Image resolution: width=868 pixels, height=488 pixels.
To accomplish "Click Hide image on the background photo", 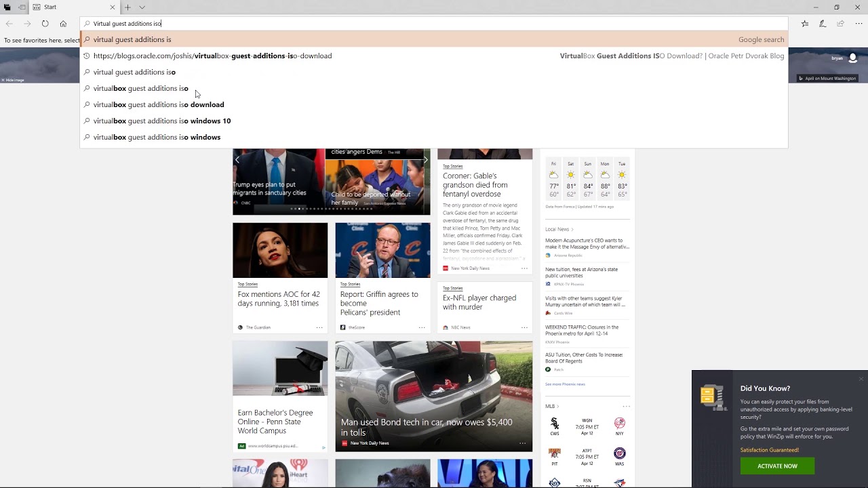I will point(12,80).
